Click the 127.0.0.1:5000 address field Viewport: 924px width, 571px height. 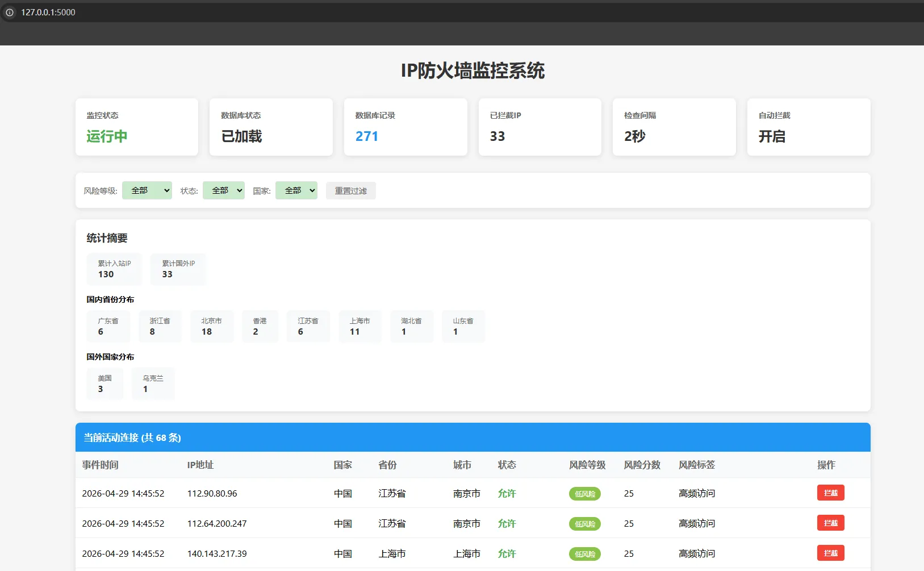[48, 12]
